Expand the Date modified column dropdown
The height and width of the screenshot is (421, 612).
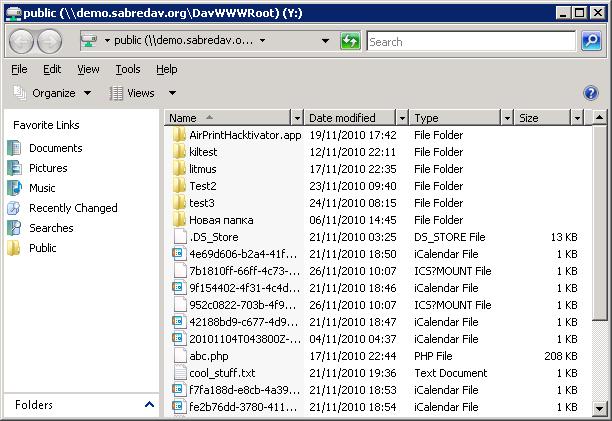pyautogui.click(x=402, y=117)
